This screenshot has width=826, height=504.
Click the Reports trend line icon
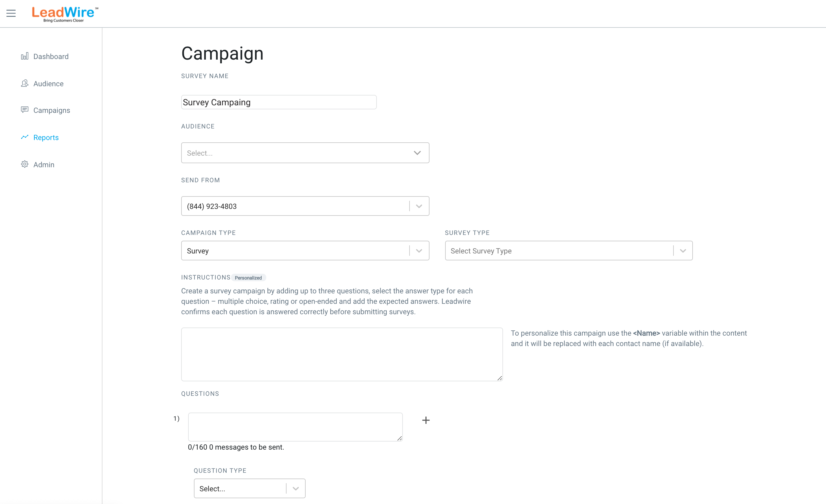point(25,137)
